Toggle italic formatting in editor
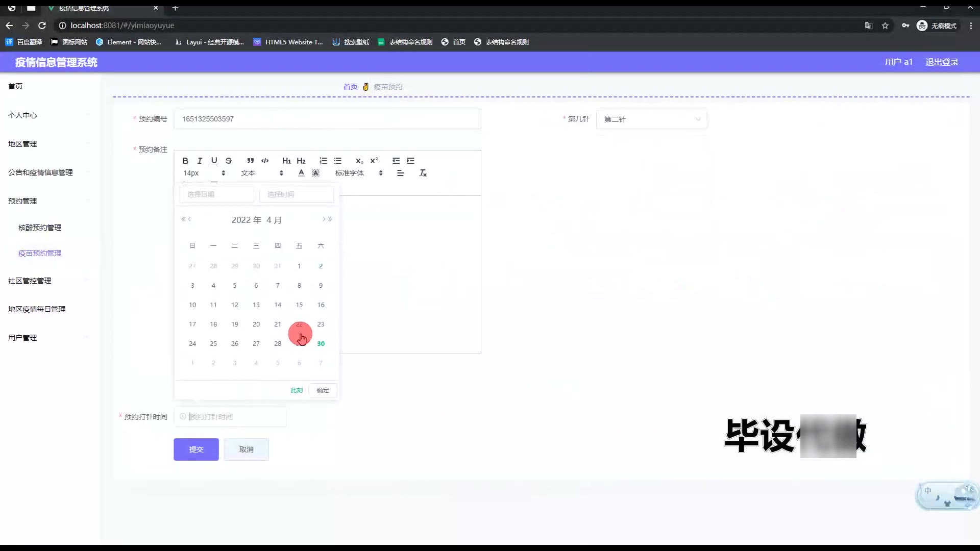This screenshot has height=551, width=980. tap(200, 161)
